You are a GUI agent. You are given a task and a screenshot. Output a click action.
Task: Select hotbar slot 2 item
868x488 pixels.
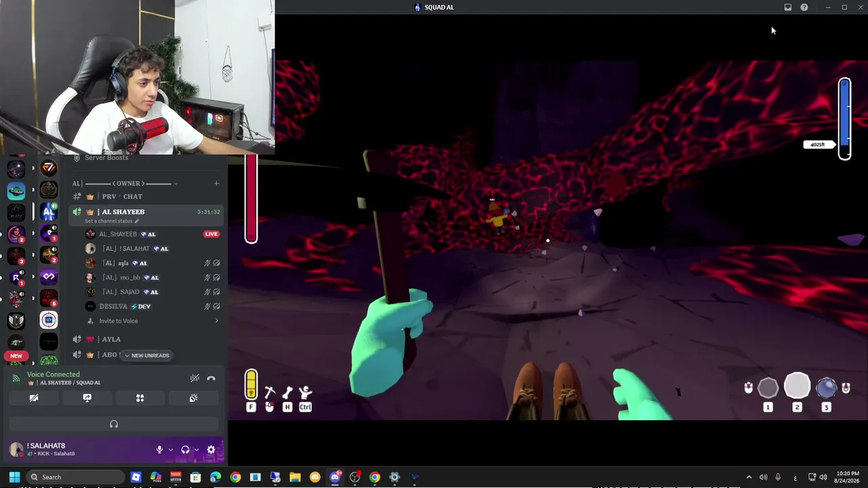click(x=797, y=386)
